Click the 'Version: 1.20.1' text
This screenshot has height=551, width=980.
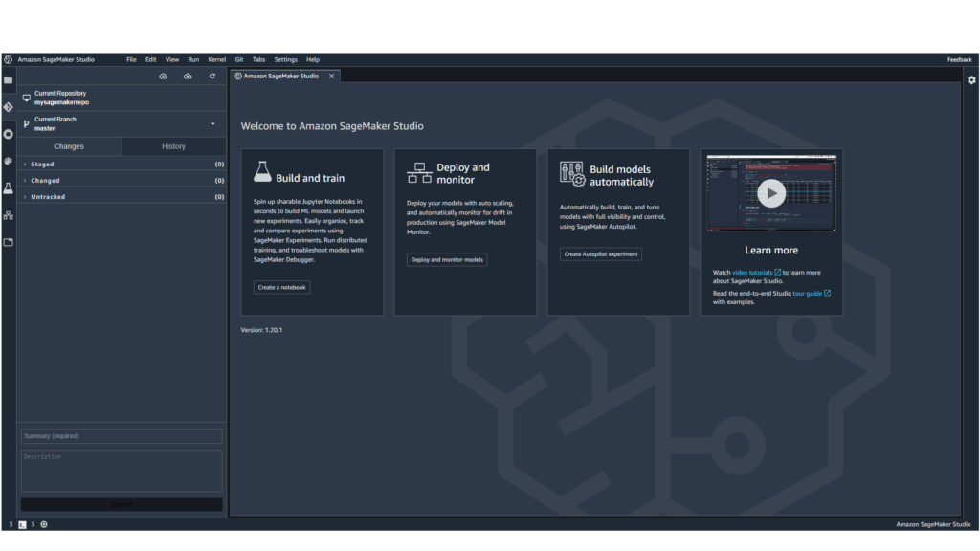[x=261, y=330]
